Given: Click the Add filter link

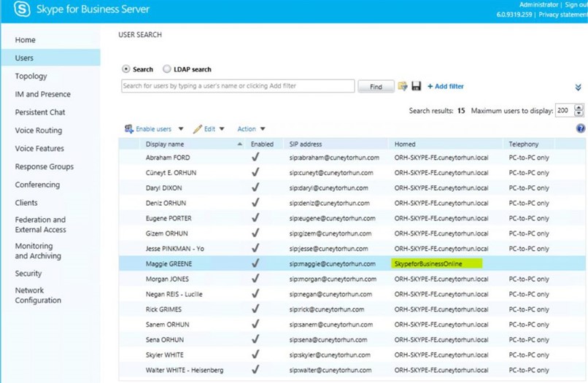Looking at the screenshot, I should 446,86.
